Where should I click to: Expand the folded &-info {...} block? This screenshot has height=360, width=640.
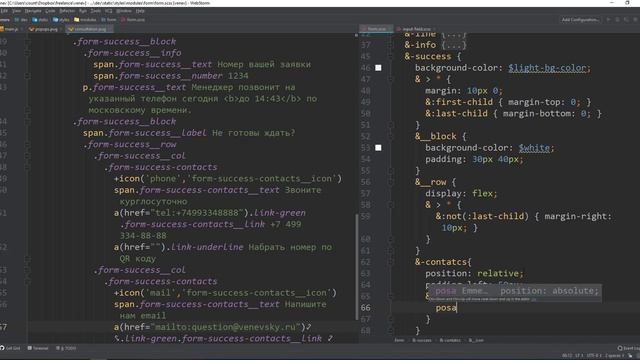click(453, 45)
